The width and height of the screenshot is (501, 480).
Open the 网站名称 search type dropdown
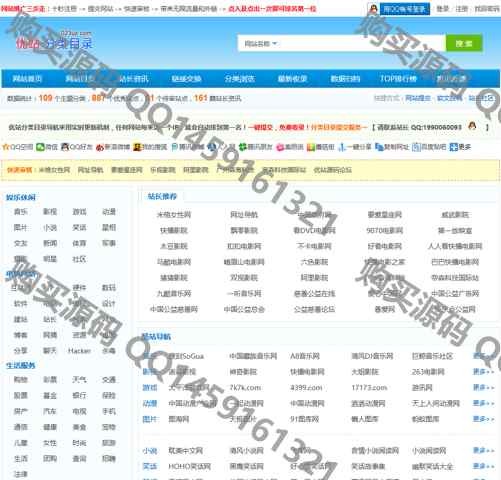coord(260,43)
